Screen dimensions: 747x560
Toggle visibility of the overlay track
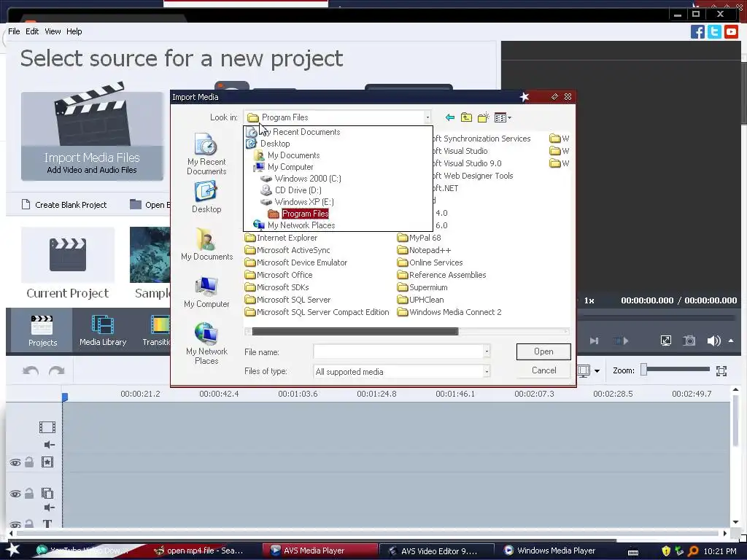pos(15,494)
